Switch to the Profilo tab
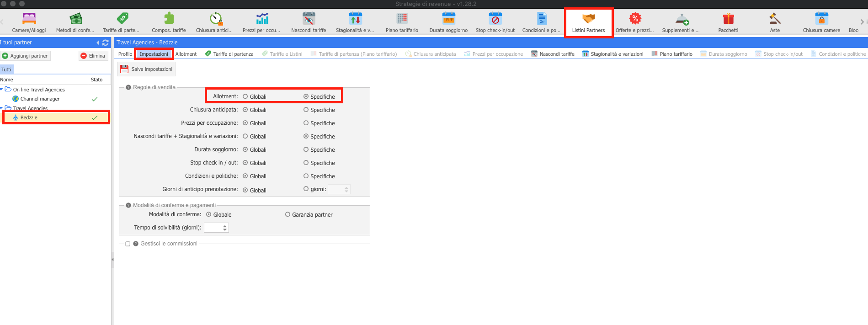The width and height of the screenshot is (868, 325). tap(125, 54)
